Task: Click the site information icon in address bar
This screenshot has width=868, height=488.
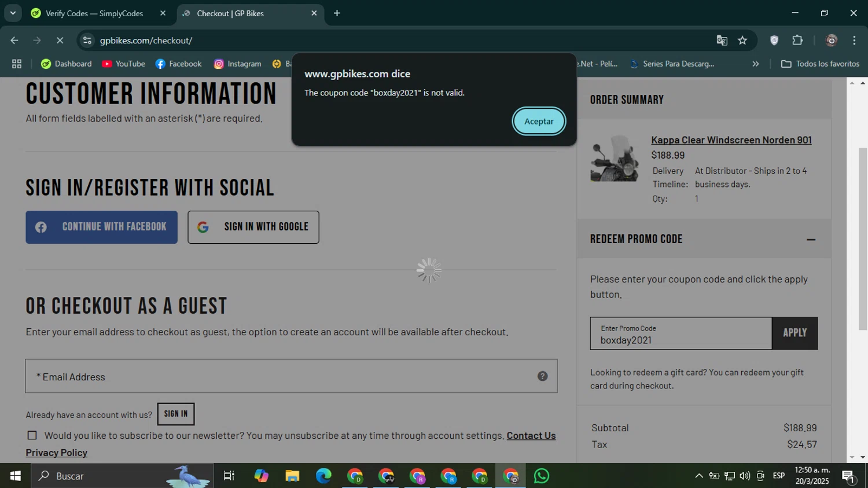Action: [x=87, y=41]
